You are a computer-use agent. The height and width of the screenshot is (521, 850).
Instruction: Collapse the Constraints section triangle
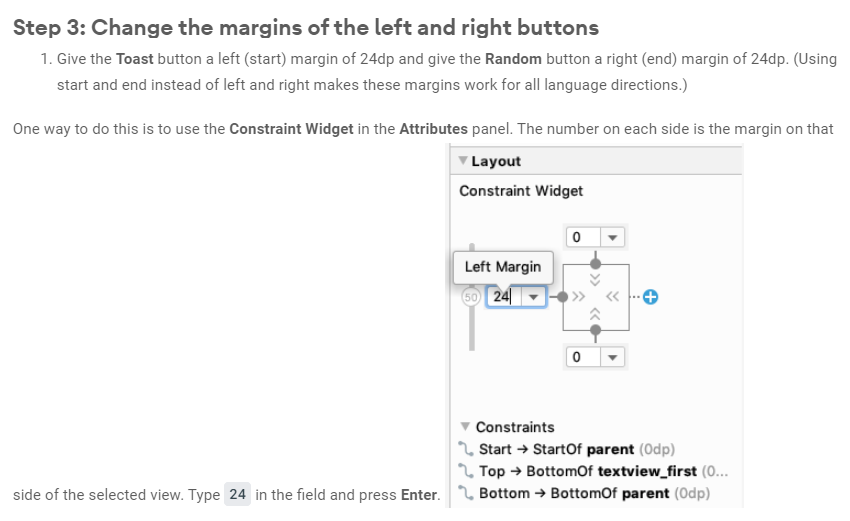[465, 427]
